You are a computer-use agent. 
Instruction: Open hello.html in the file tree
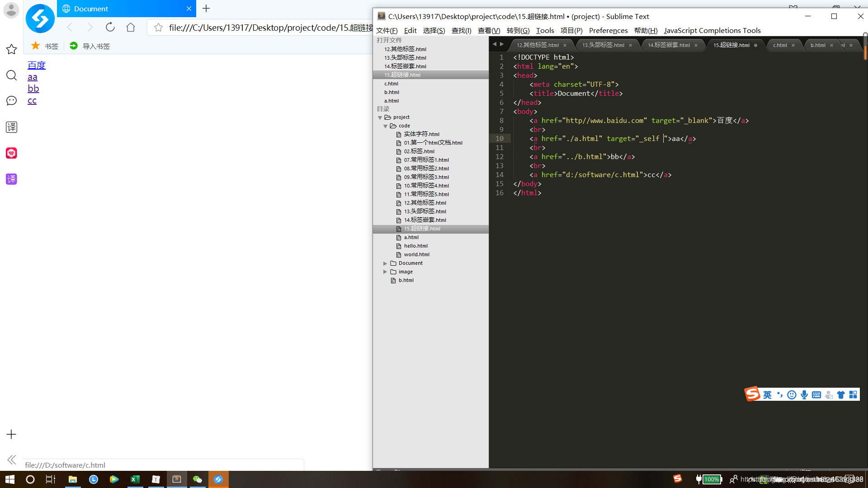[x=415, y=246]
